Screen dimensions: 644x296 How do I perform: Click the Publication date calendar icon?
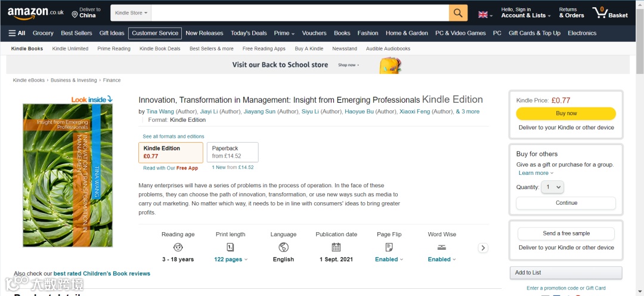tap(336, 247)
